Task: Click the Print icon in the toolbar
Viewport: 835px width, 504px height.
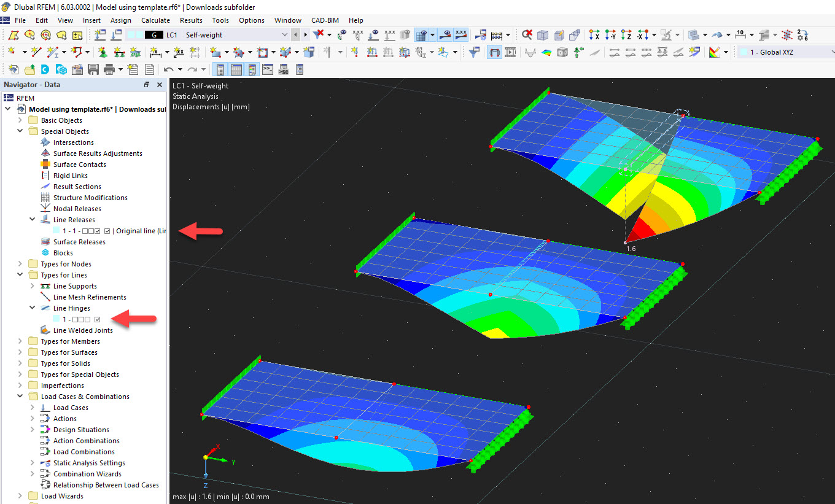Action: pyautogui.click(x=108, y=69)
